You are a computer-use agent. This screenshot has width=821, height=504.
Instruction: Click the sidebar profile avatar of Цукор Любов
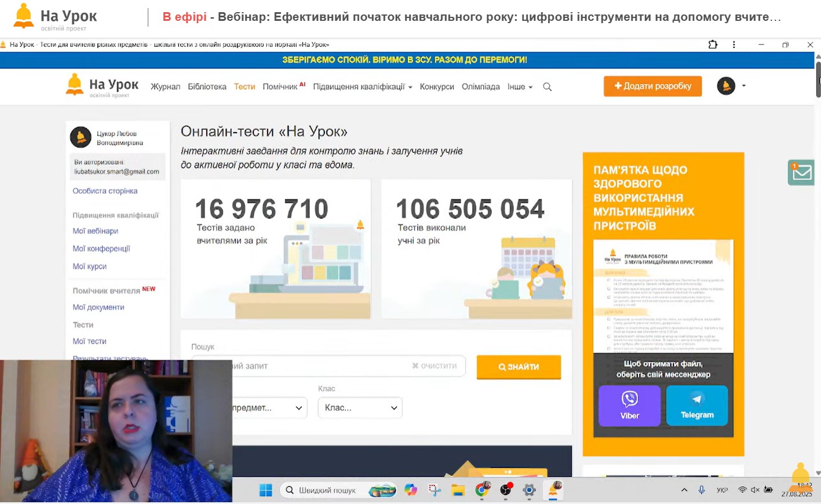81,137
